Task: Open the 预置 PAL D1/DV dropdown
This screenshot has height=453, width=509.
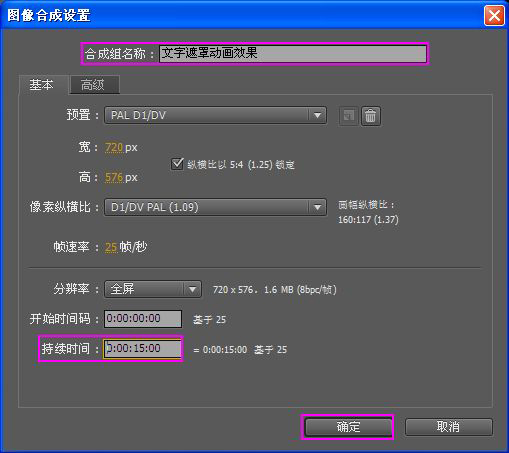Action: coord(215,115)
